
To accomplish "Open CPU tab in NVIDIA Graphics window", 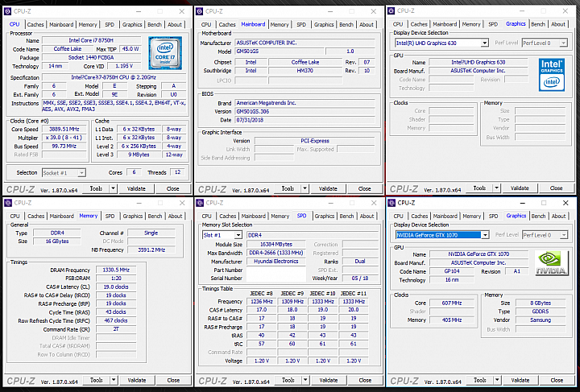I will pos(399,217).
